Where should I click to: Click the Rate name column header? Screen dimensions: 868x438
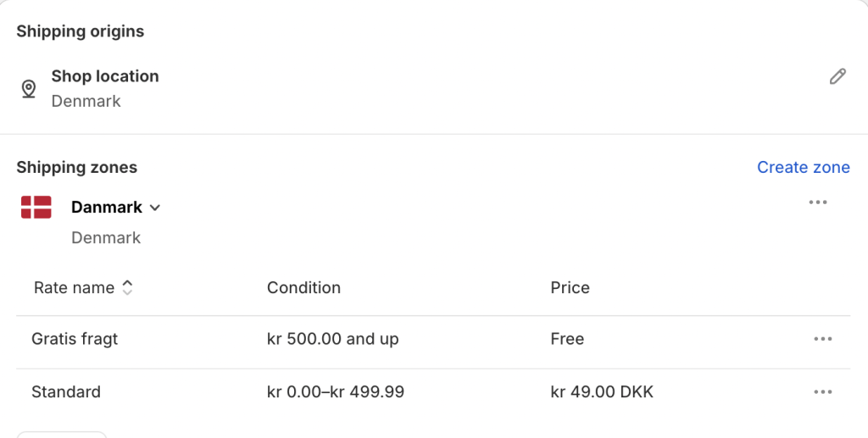[x=75, y=287]
